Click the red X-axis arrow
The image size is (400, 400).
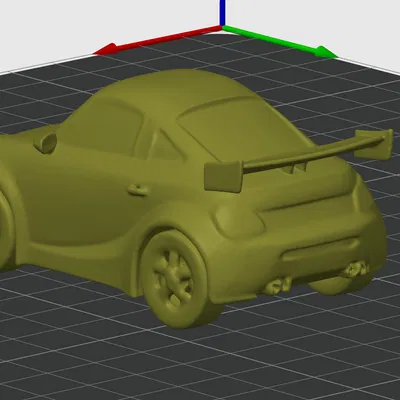pos(157,40)
